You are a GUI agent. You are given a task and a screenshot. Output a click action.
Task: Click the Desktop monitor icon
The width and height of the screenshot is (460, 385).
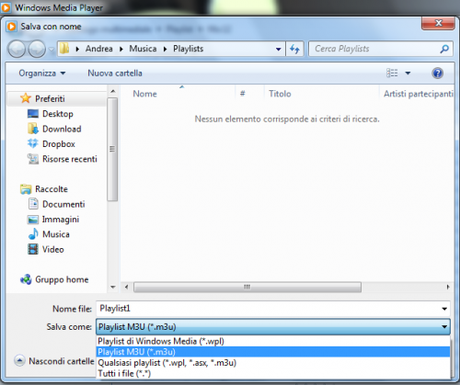(33, 114)
